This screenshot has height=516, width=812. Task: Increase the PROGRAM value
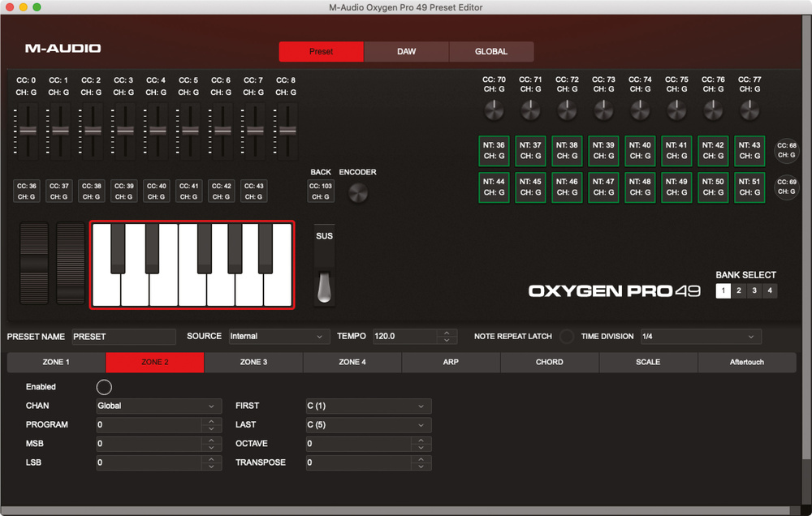211,421
